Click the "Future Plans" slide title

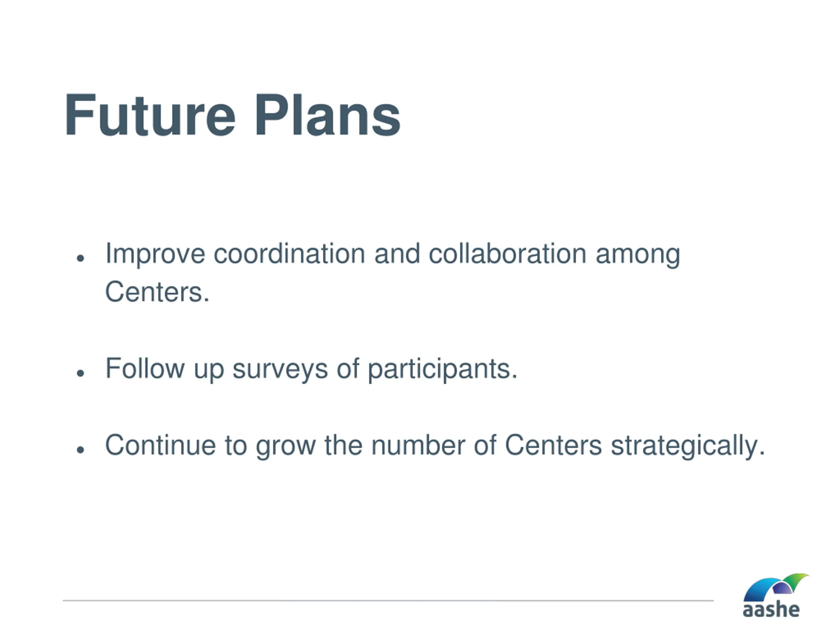coord(232,115)
